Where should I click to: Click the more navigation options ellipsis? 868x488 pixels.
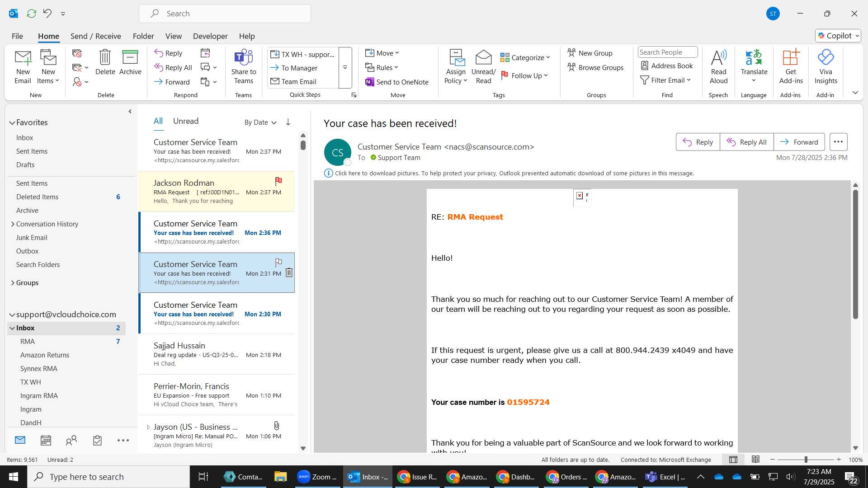(x=123, y=440)
